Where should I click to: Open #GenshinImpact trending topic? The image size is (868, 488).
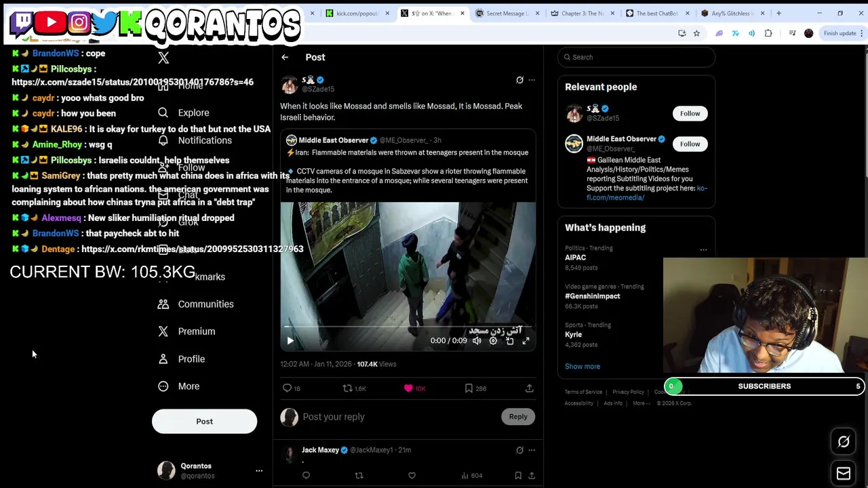click(x=592, y=296)
